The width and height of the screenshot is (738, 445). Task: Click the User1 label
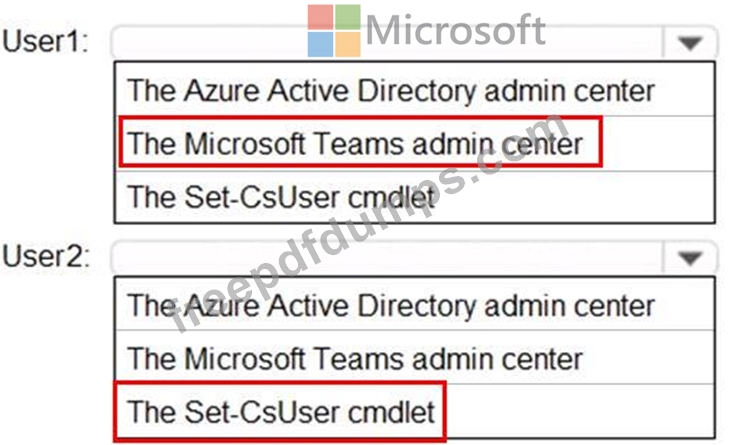pyautogui.click(x=46, y=43)
